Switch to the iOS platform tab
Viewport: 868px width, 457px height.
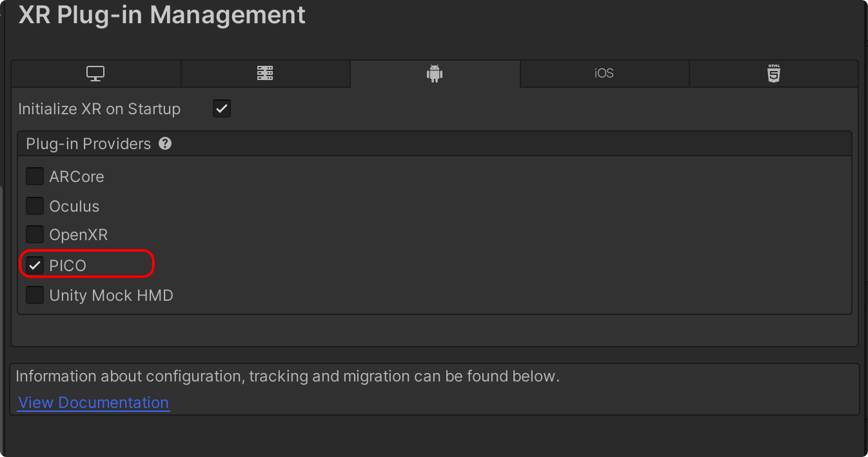point(604,74)
